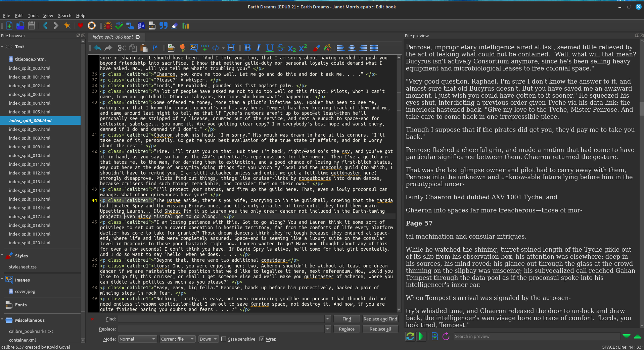Viewport: 644px width, 350px height.
Task: Open the Find field history dropdown arrow
Action: (327, 319)
